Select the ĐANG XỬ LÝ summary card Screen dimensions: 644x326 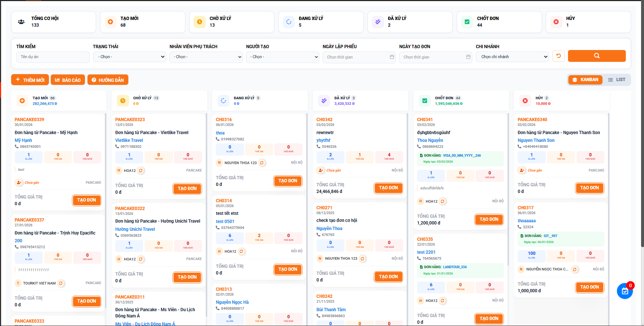click(x=320, y=22)
